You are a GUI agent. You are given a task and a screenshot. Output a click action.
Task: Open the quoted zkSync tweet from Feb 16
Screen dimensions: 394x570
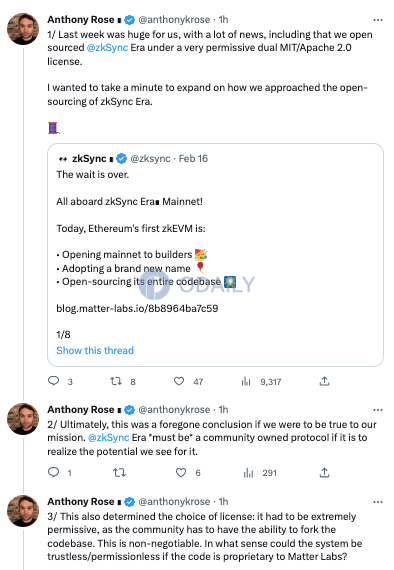click(215, 255)
